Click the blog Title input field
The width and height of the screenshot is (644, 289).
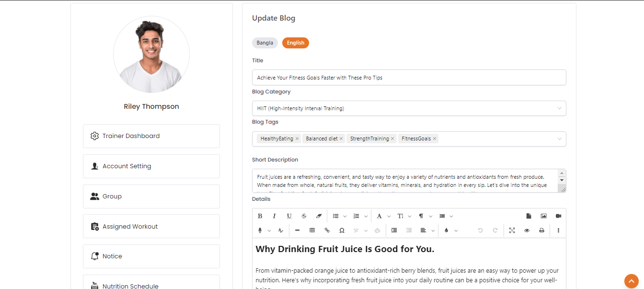point(409,78)
